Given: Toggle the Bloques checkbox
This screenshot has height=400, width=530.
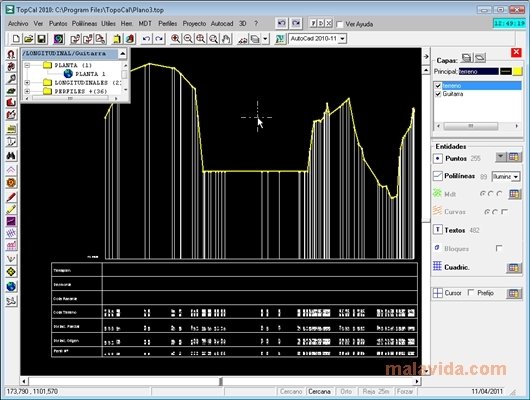Looking at the screenshot, I should [499, 248].
